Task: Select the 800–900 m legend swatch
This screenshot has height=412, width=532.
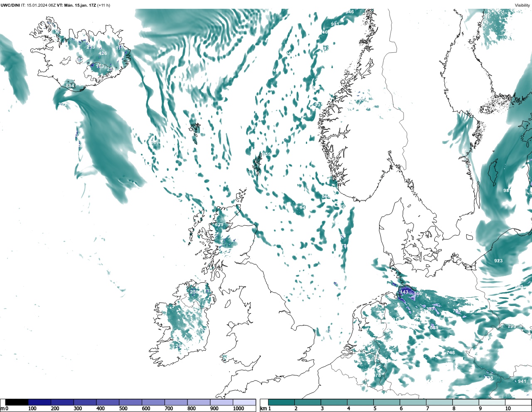Action: pyautogui.click(x=199, y=402)
